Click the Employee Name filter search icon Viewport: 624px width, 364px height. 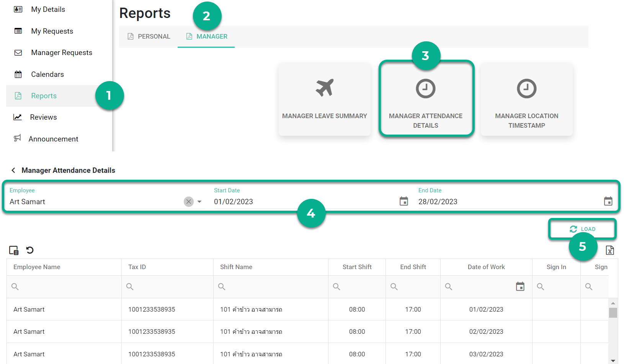coord(15,287)
